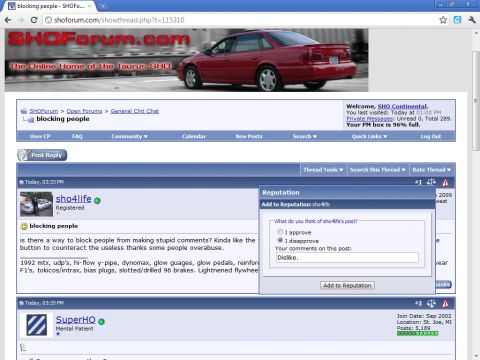This screenshot has width=480, height=360.
Task: Open new tab next to current tab
Action: [103, 6]
